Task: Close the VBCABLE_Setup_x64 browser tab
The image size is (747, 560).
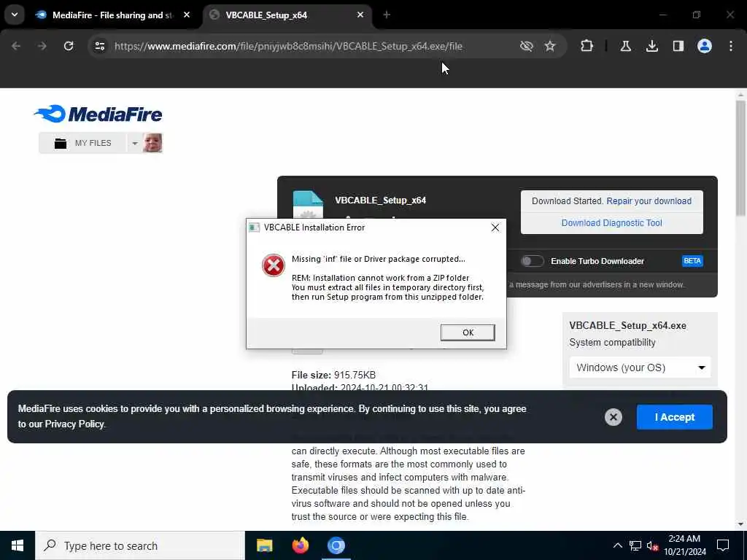Action: pos(360,15)
